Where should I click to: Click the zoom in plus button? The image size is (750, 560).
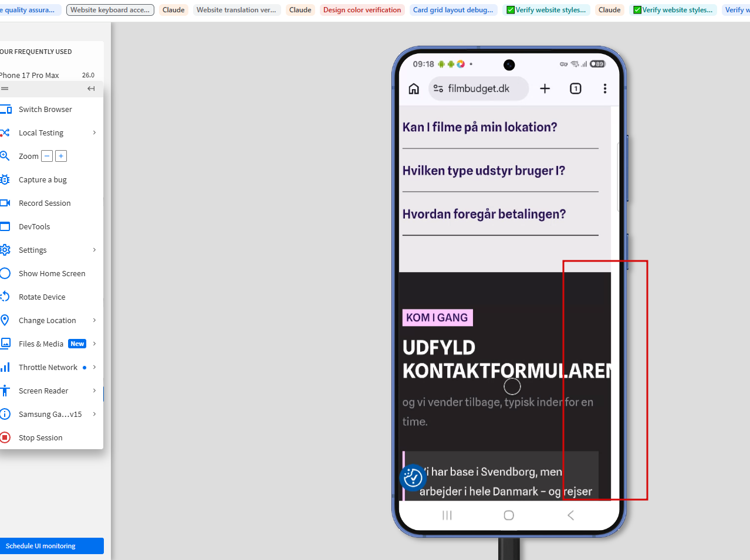[x=61, y=156]
